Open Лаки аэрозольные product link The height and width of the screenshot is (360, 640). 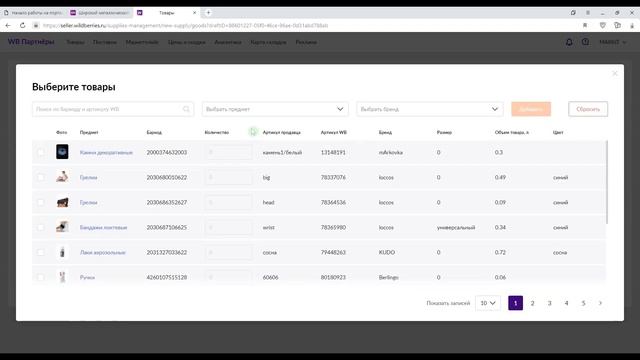click(103, 252)
